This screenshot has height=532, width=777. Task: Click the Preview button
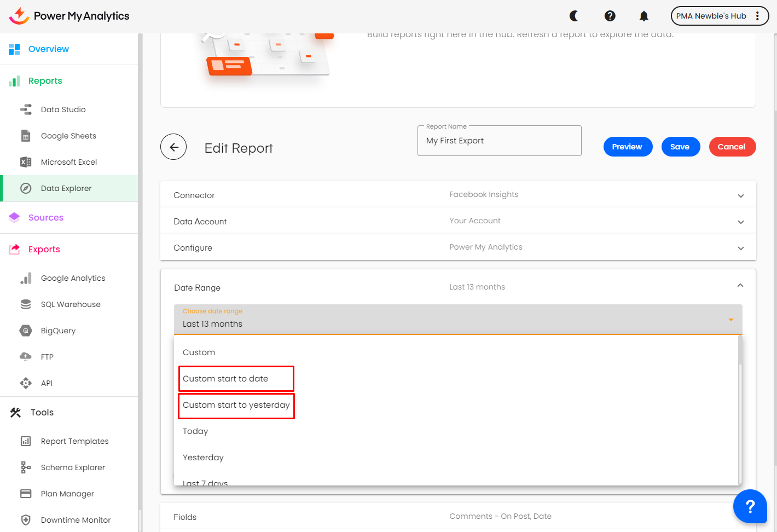point(627,147)
